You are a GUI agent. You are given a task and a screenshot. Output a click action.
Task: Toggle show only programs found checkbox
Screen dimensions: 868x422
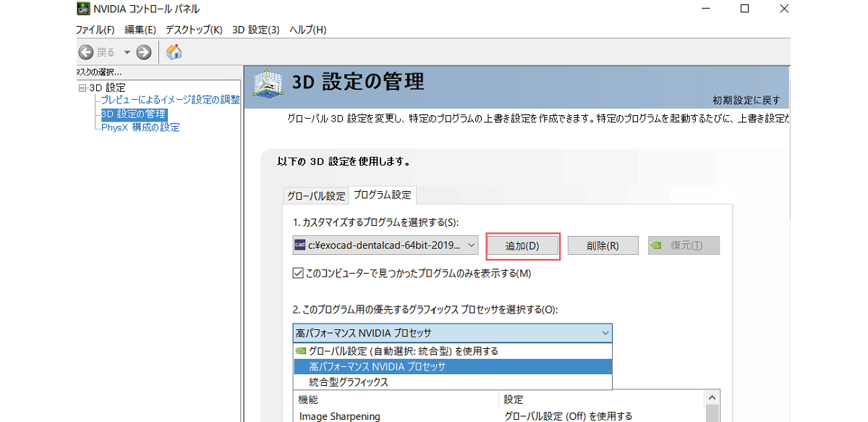pyautogui.click(x=298, y=273)
